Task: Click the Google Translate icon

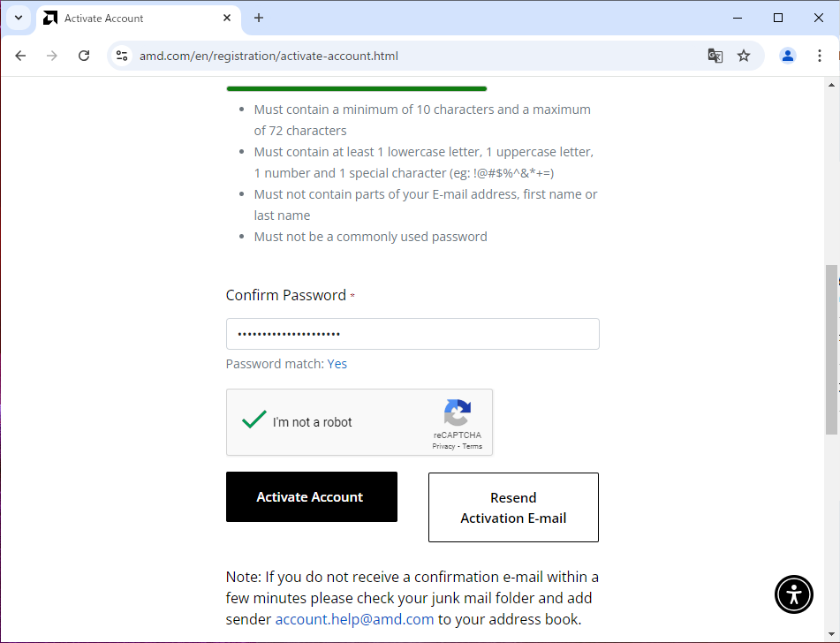Action: (x=715, y=56)
